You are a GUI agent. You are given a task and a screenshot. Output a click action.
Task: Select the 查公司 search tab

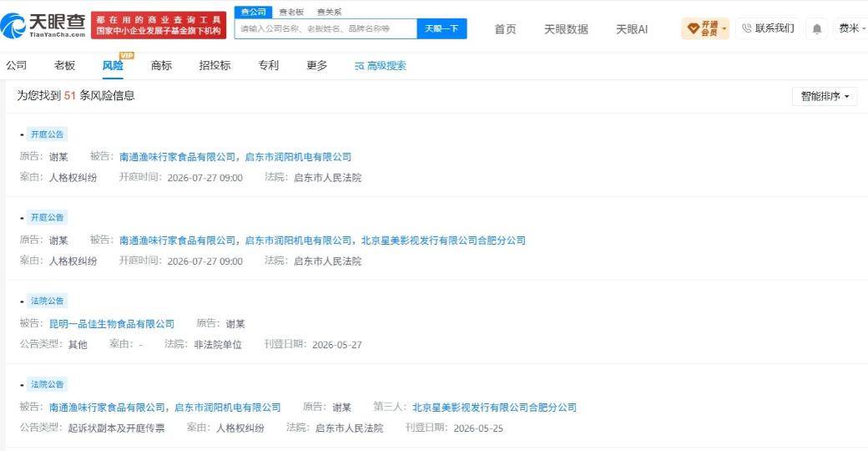[254, 12]
